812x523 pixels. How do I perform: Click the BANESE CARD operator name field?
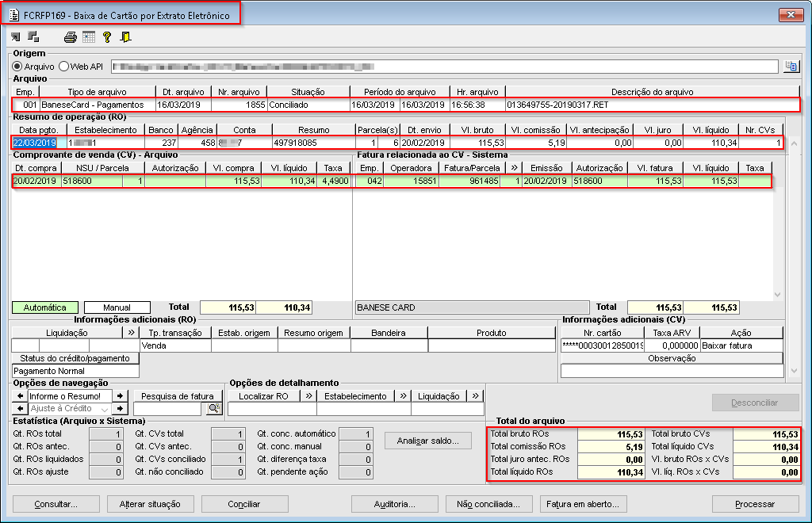click(x=473, y=307)
